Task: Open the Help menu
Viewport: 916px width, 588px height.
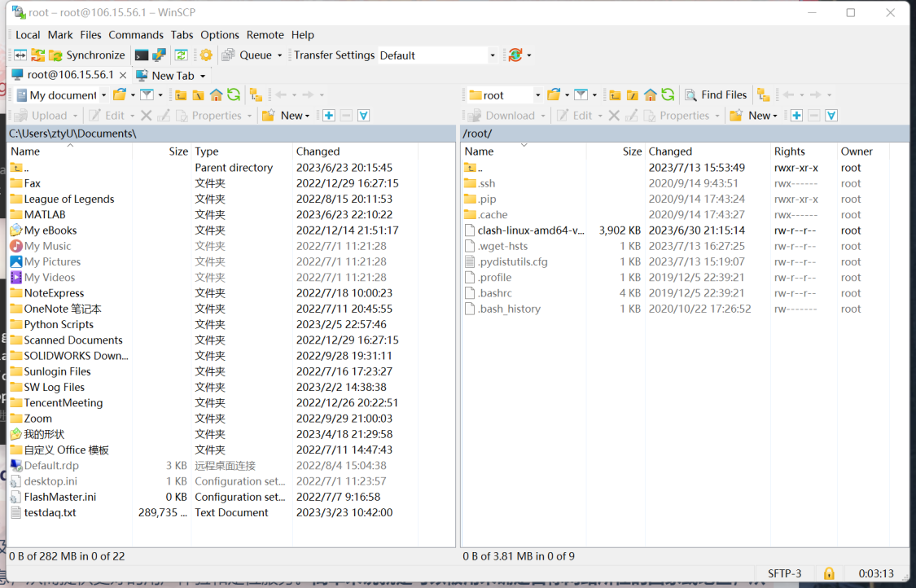Action: (303, 35)
